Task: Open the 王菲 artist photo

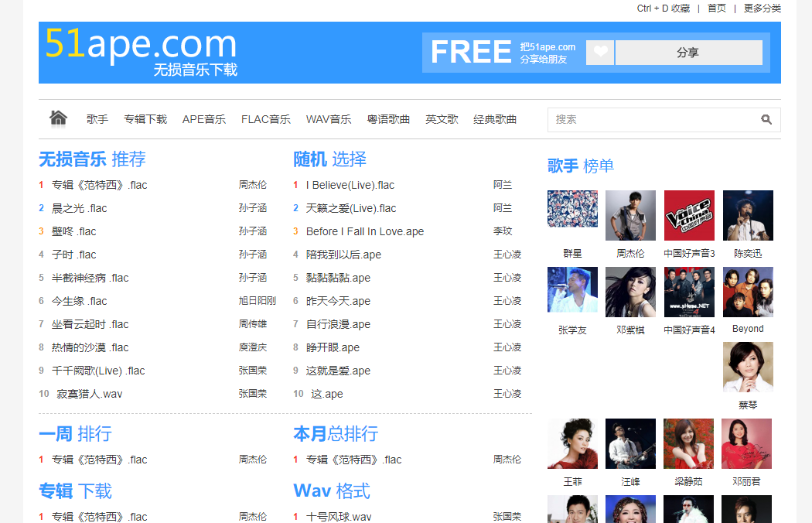Action: click(x=572, y=443)
